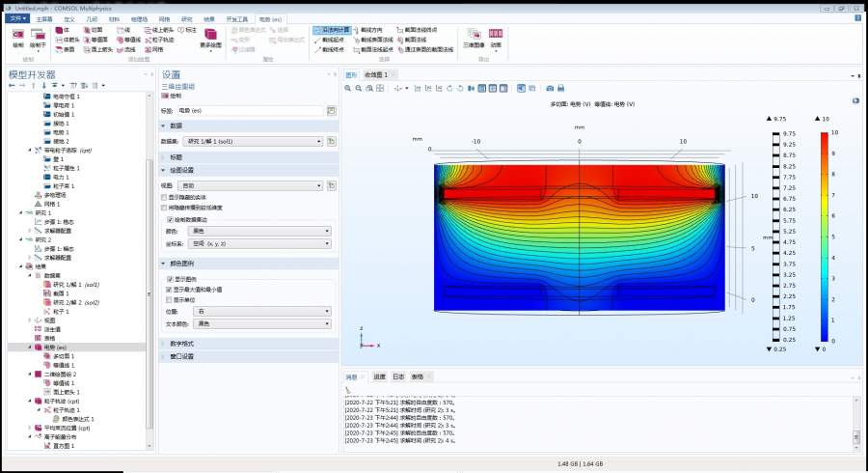The width and height of the screenshot is (868, 473).
Task: Toggle the 显示图例 checkbox
Action: point(171,278)
